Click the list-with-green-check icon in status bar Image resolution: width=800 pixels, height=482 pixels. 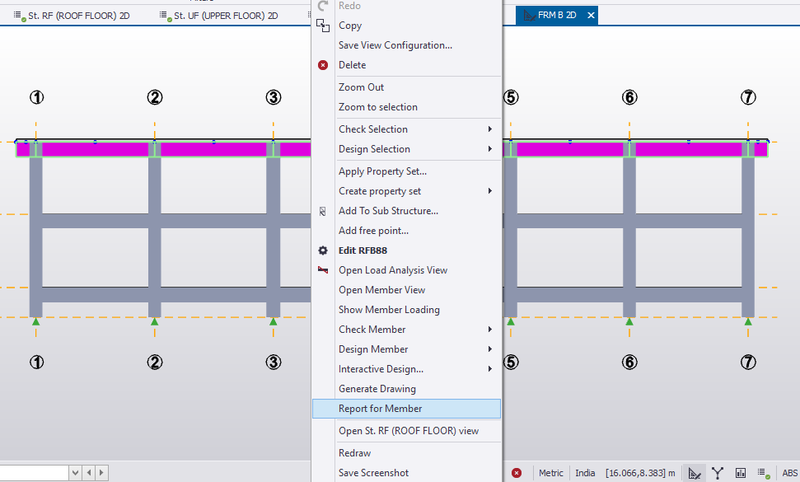[x=764, y=473]
